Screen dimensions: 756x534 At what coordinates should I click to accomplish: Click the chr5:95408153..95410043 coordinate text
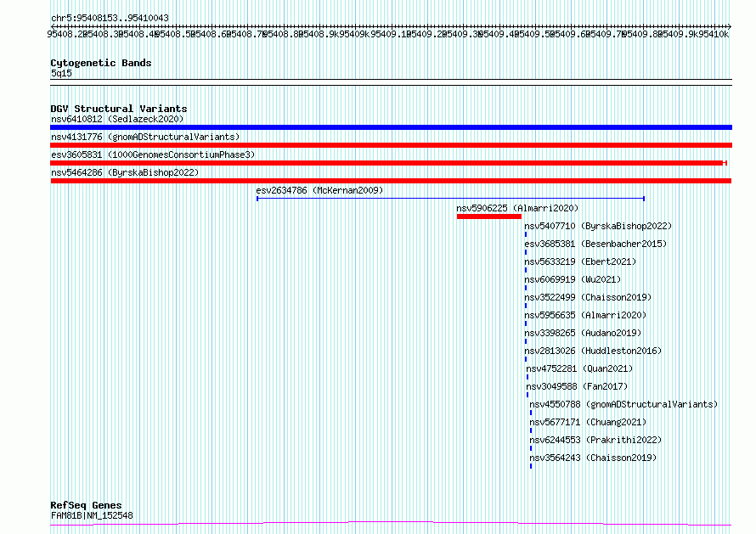[x=110, y=19]
